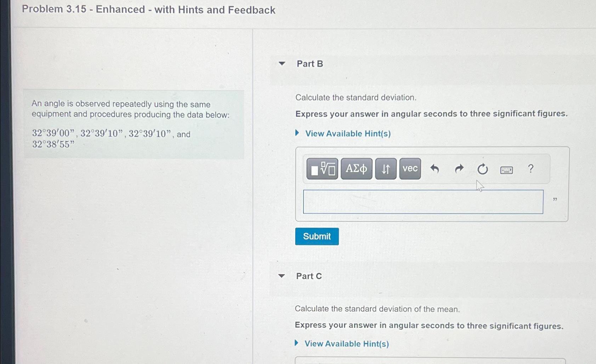Click the Part C section header
This screenshot has height=364, width=596.
[308, 276]
